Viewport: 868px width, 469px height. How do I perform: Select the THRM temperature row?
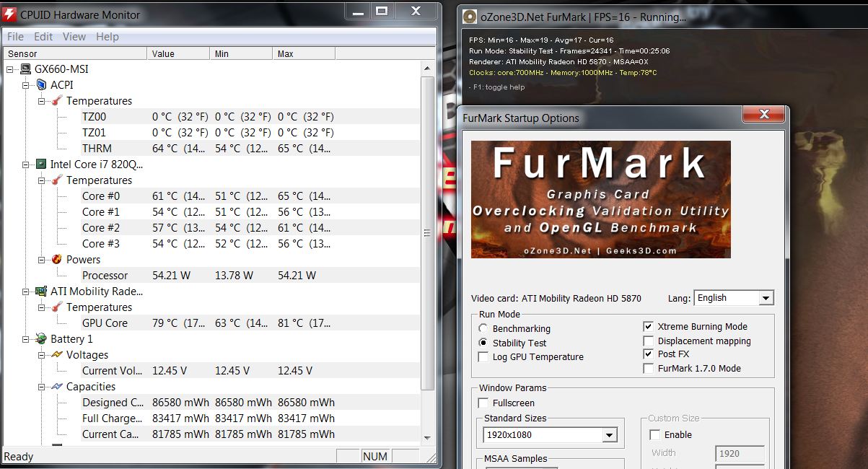coord(211,149)
